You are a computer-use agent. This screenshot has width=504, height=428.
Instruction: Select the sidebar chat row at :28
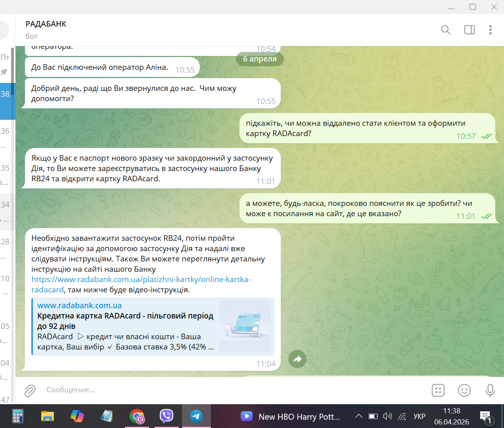point(6,249)
